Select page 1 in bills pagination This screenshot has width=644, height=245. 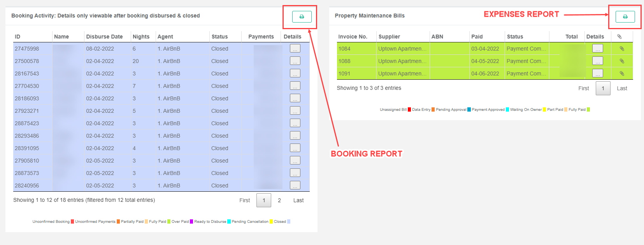coord(603,88)
